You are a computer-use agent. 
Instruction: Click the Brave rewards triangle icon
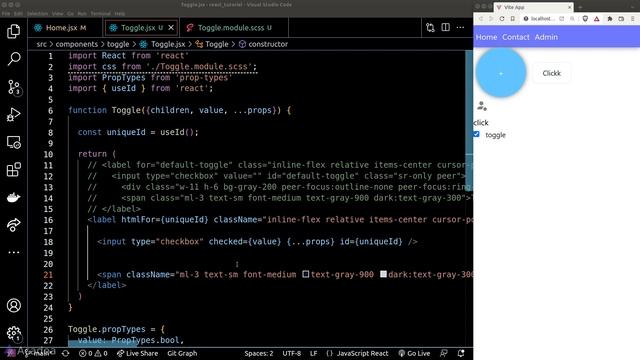point(596,19)
